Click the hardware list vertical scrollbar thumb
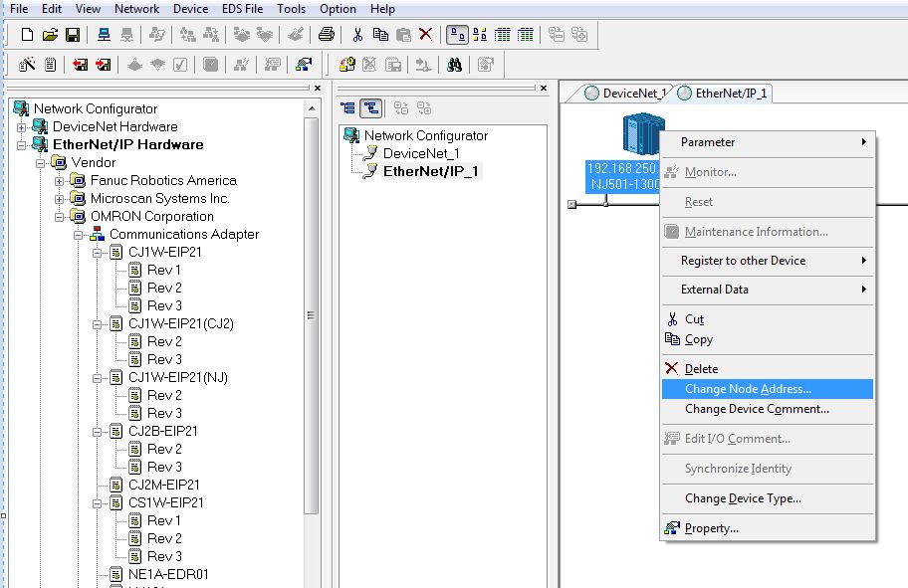908x588 pixels. 312,316
